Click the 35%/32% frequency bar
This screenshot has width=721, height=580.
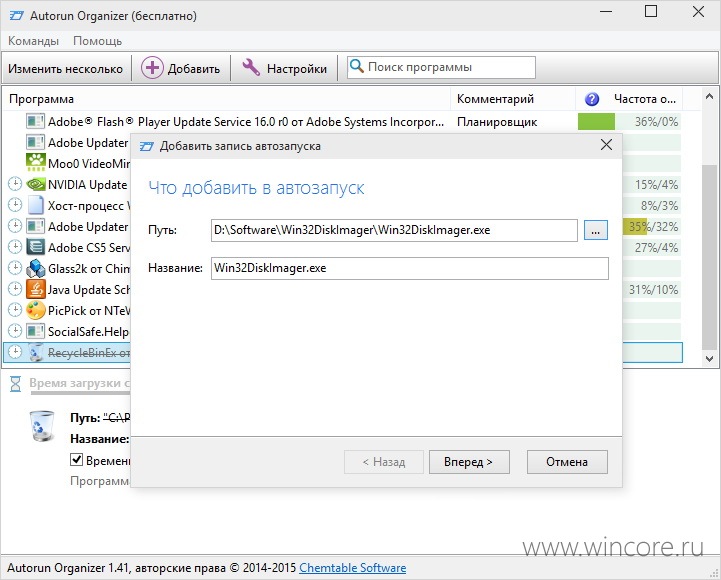click(x=652, y=227)
